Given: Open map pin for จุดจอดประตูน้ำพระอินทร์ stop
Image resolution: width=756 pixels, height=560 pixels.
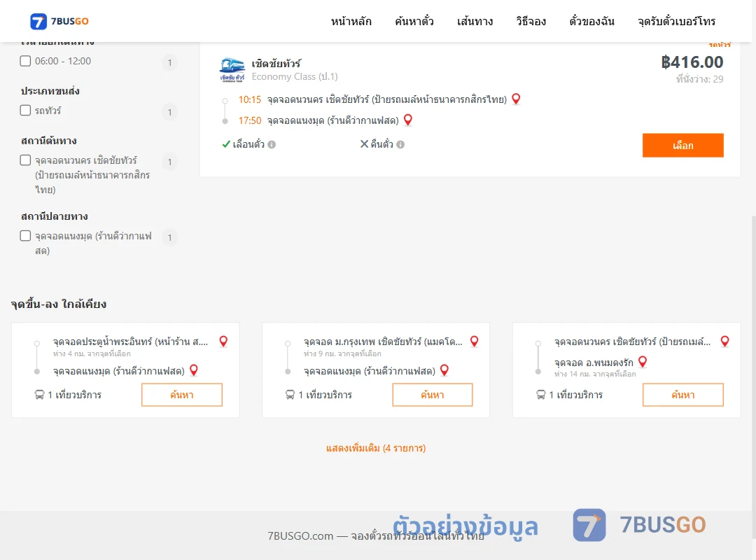Looking at the screenshot, I should click(x=223, y=342).
